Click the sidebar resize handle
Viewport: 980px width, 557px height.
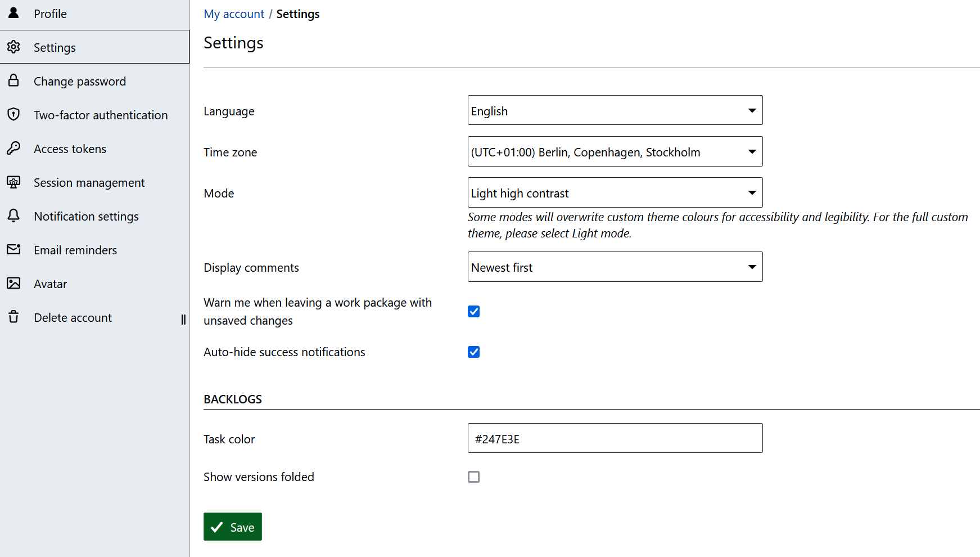coord(183,320)
